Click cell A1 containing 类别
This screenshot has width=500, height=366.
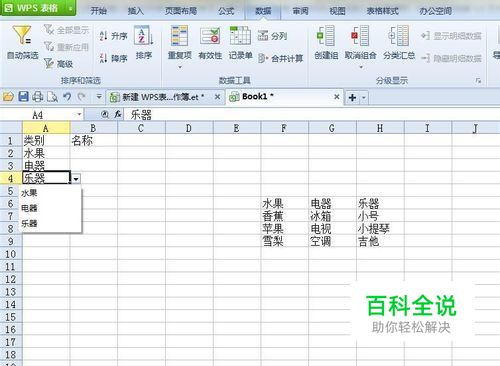(46, 141)
